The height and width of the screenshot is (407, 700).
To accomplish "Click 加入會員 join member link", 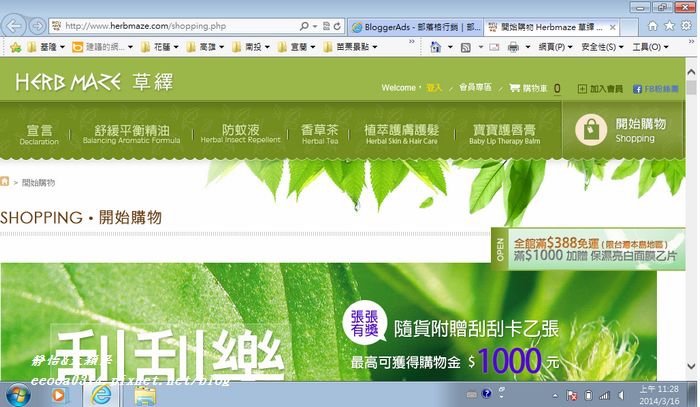I will coord(600,89).
